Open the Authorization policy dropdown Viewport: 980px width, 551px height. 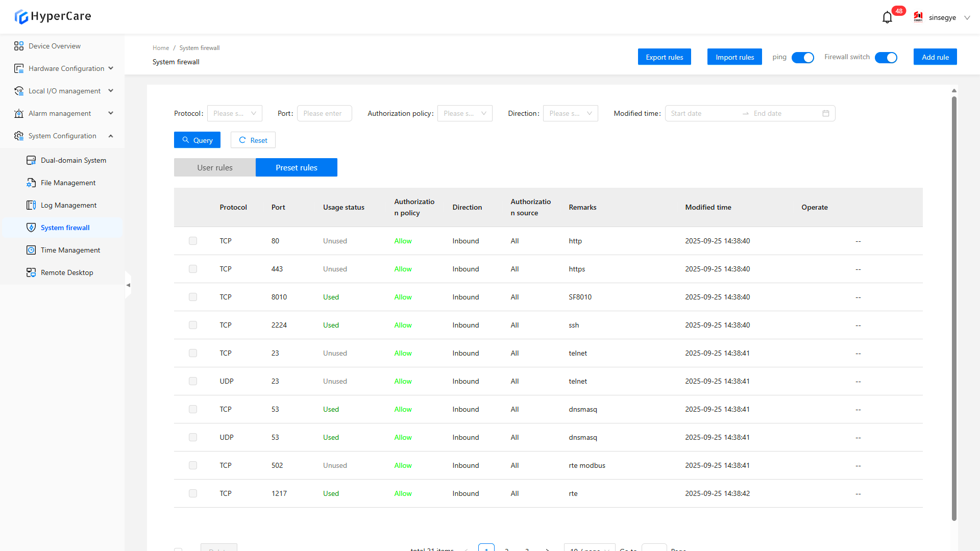(x=464, y=113)
